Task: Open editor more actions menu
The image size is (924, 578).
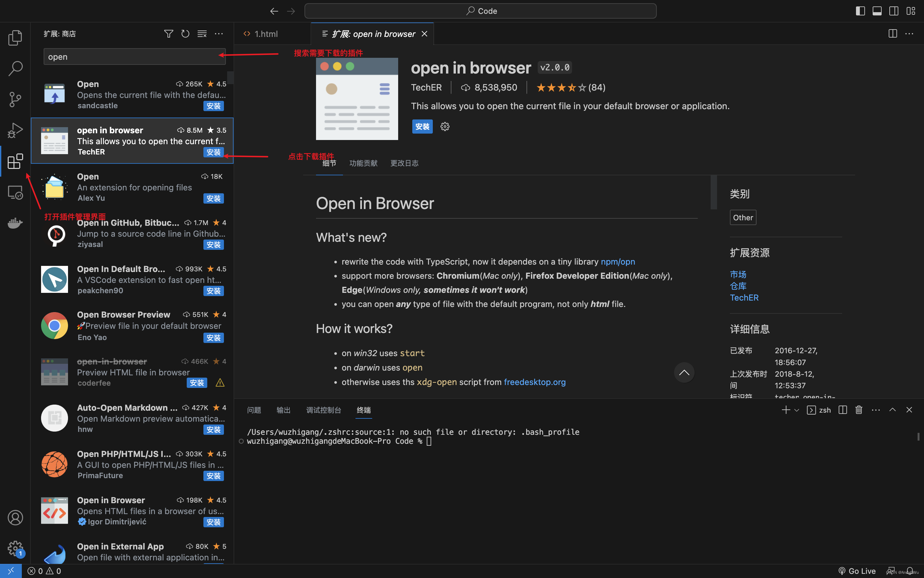Action: pos(910,34)
